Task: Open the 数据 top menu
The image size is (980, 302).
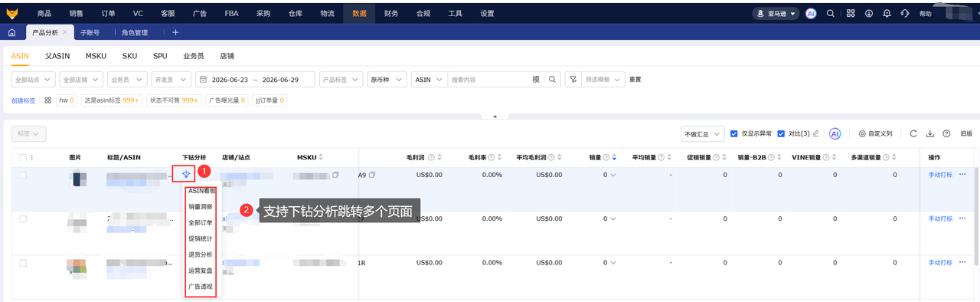Action: click(359, 13)
